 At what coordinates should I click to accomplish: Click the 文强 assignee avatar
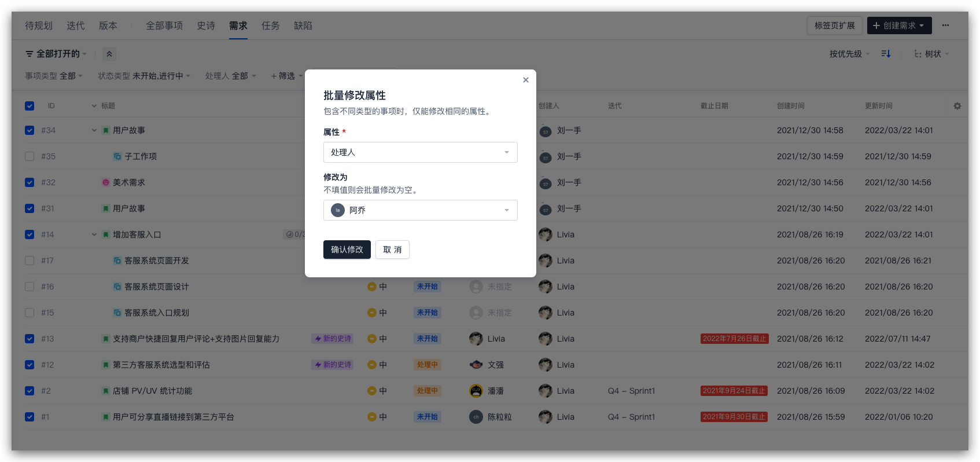(476, 365)
